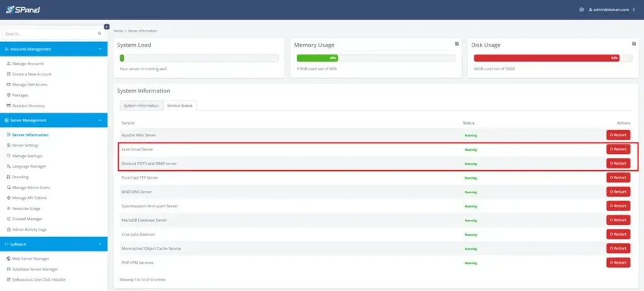Open Create a New Account
The width and height of the screenshot is (644, 291).
pyautogui.click(x=31, y=74)
